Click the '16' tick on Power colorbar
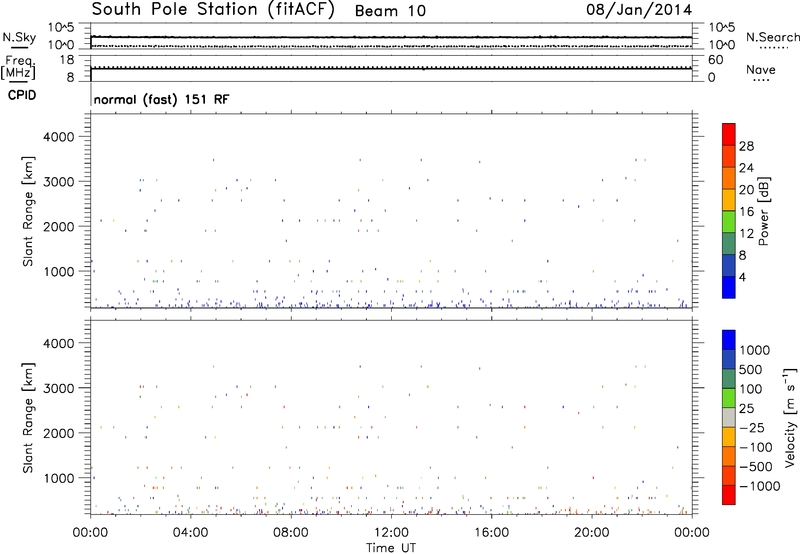 [x=746, y=212]
